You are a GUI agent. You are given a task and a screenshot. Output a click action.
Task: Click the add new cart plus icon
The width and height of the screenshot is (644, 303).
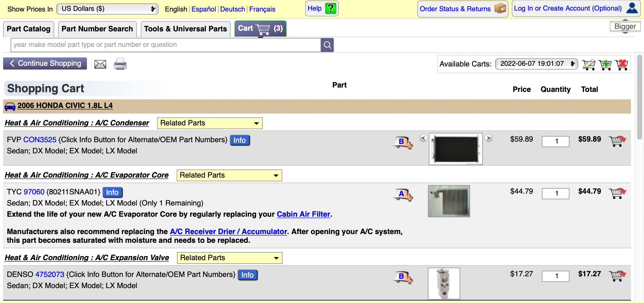(605, 65)
